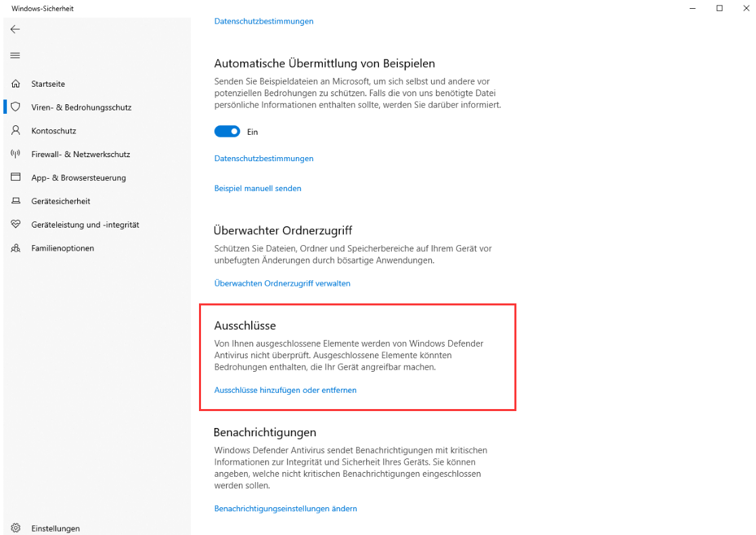This screenshot has height=535, width=756.
Task: Click Beispiel manuell senden
Action: (x=257, y=188)
